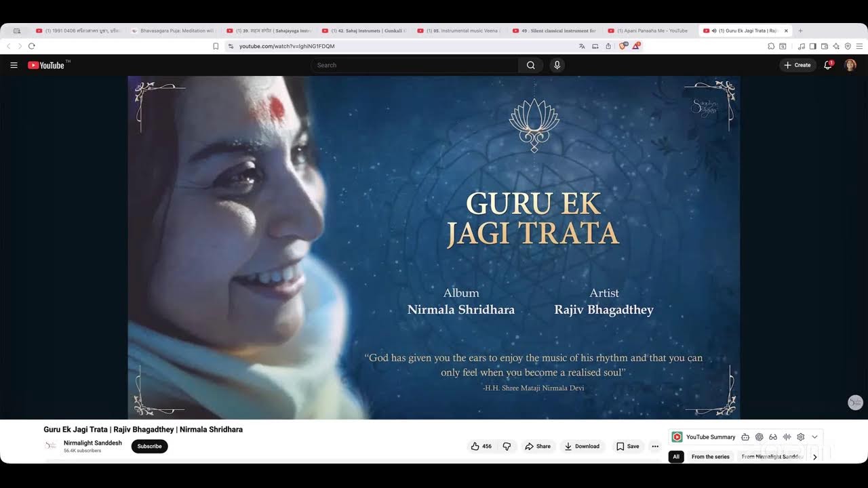Subscribe to Nirmalight Sanddesh channel
This screenshot has width=868, height=488.
(x=149, y=446)
